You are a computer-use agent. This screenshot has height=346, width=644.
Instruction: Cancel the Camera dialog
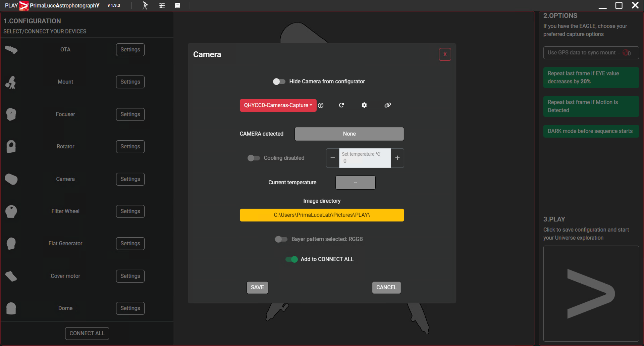coord(386,288)
